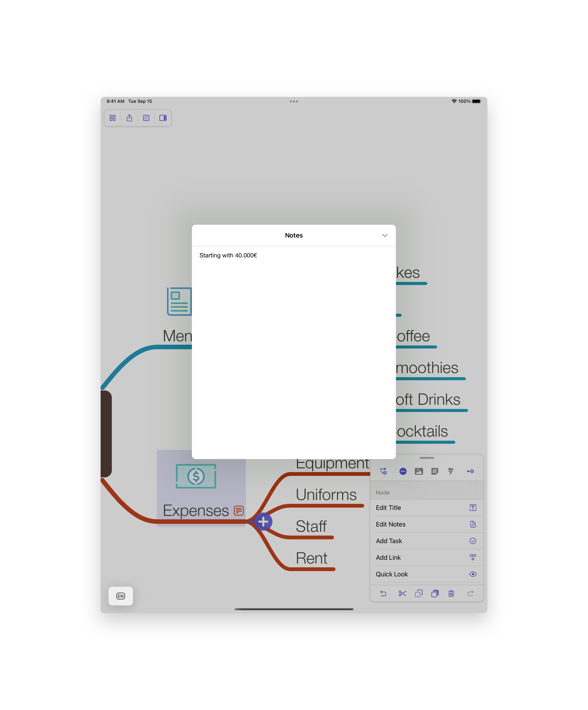Collapse the Notes panel with chevron

click(385, 235)
